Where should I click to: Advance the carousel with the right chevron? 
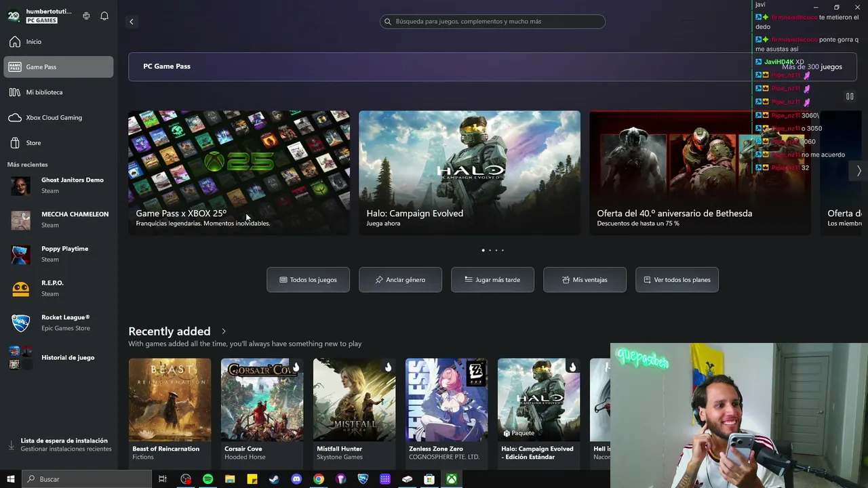coord(859,171)
